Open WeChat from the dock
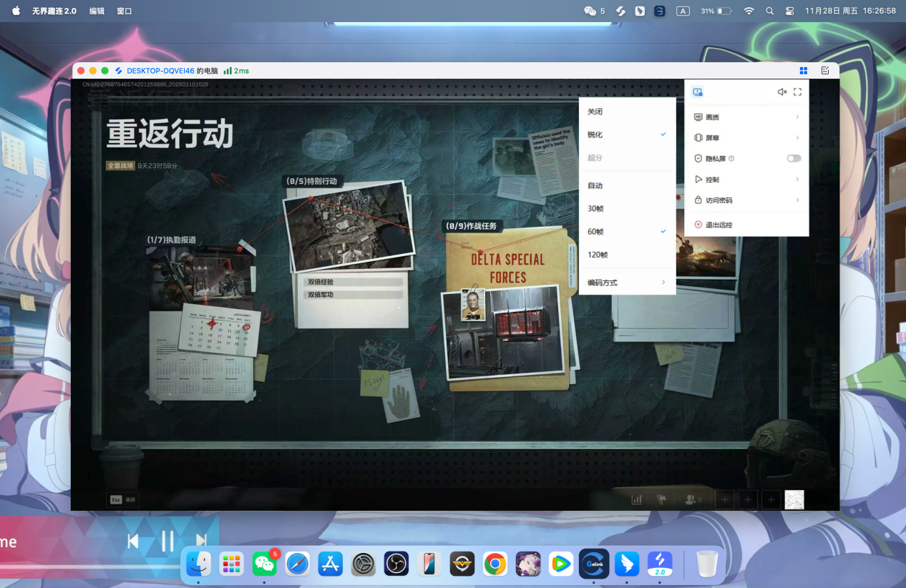This screenshot has height=588, width=906. [265, 564]
